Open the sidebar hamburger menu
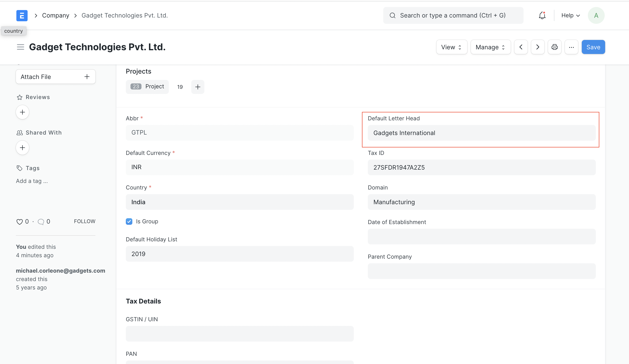 point(20,47)
